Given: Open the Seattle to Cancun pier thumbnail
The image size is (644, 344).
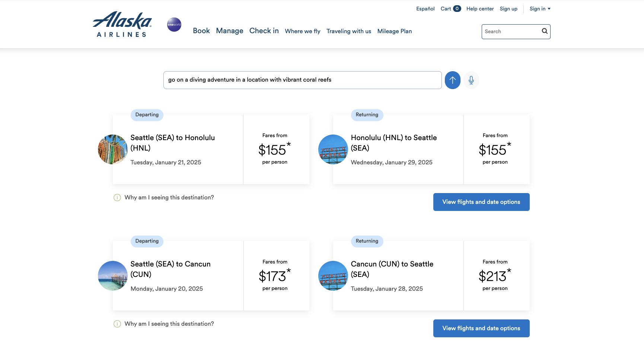Looking at the screenshot, I should click(x=113, y=276).
